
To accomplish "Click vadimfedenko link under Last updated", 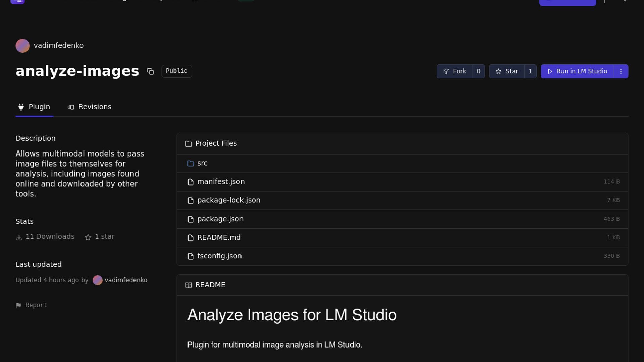I will (x=126, y=280).
